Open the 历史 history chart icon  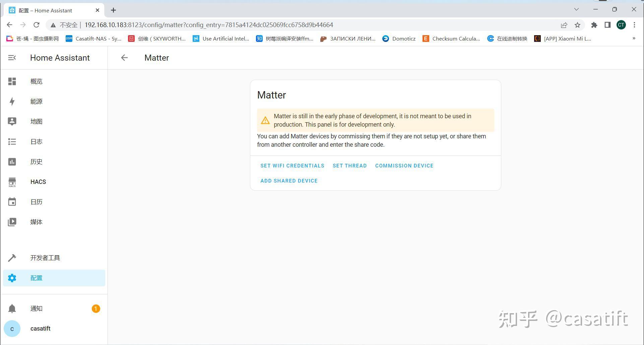pos(12,161)
